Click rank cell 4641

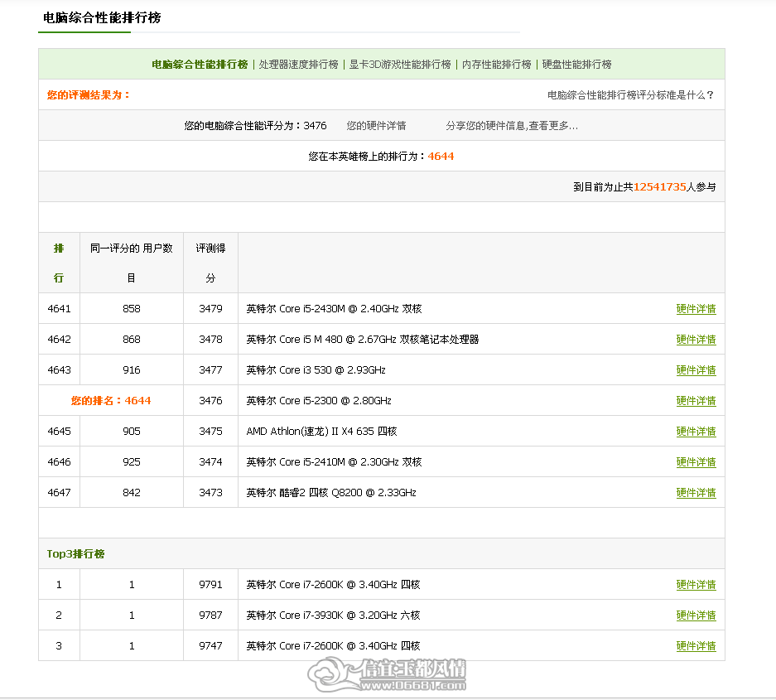tap(59, 309)
